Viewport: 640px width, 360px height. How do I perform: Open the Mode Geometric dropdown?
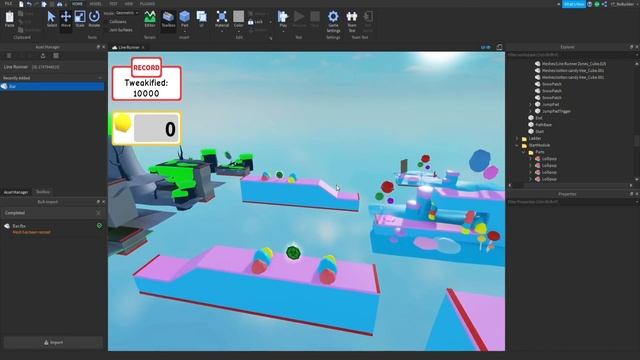coord(127,13)
